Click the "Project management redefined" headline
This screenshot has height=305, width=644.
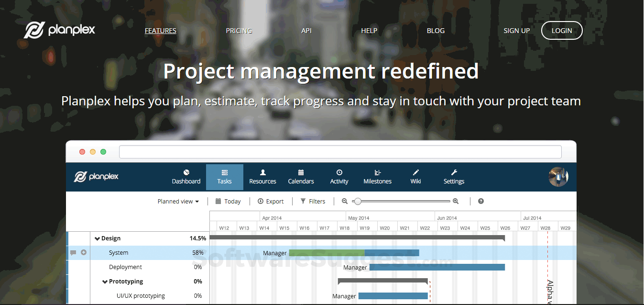coord(321,71)
